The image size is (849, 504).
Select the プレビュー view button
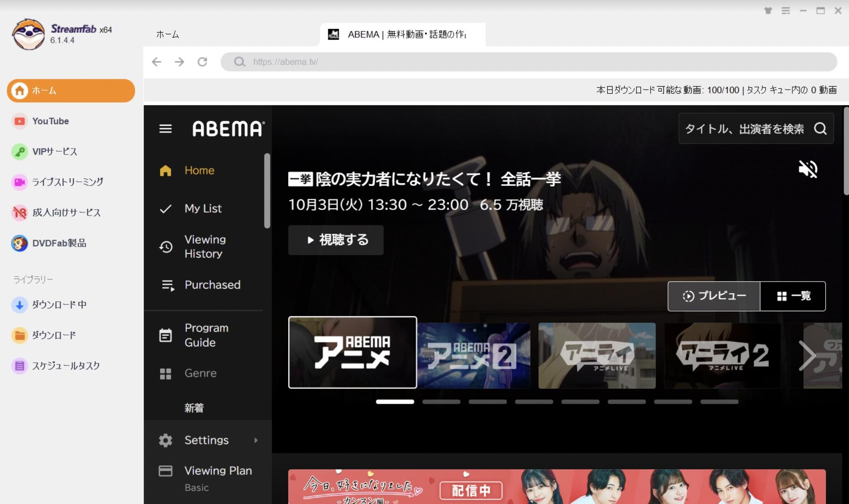pyautogui.click(x=714, y=296)
